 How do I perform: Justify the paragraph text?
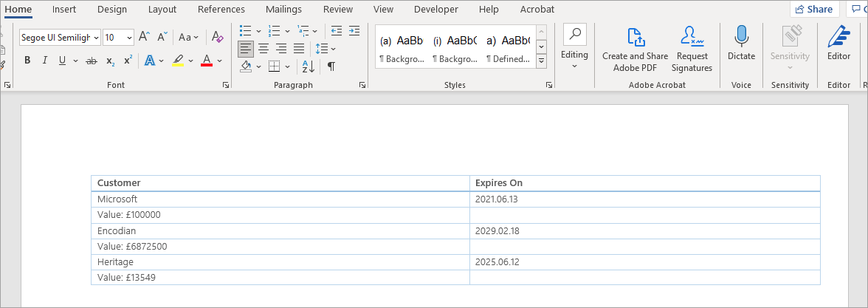299,49
